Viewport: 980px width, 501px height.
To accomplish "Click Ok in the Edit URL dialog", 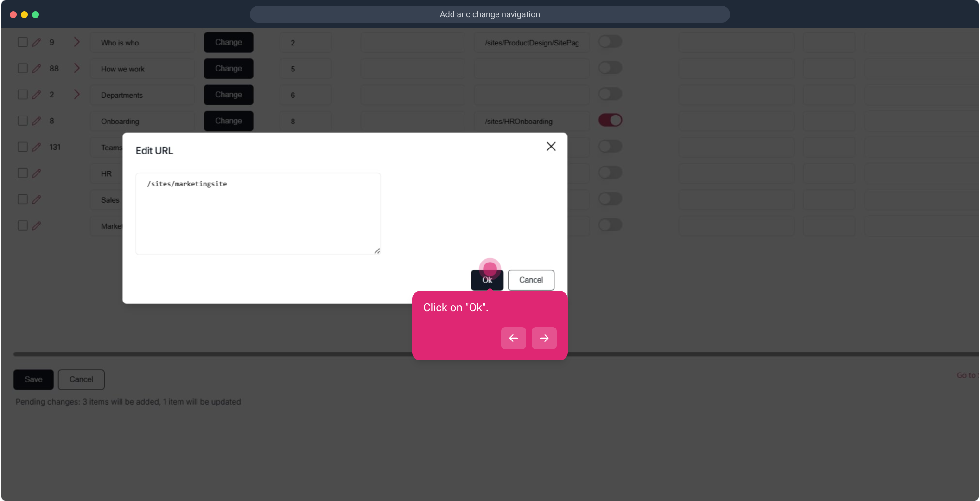I will (x=487, y=280).
